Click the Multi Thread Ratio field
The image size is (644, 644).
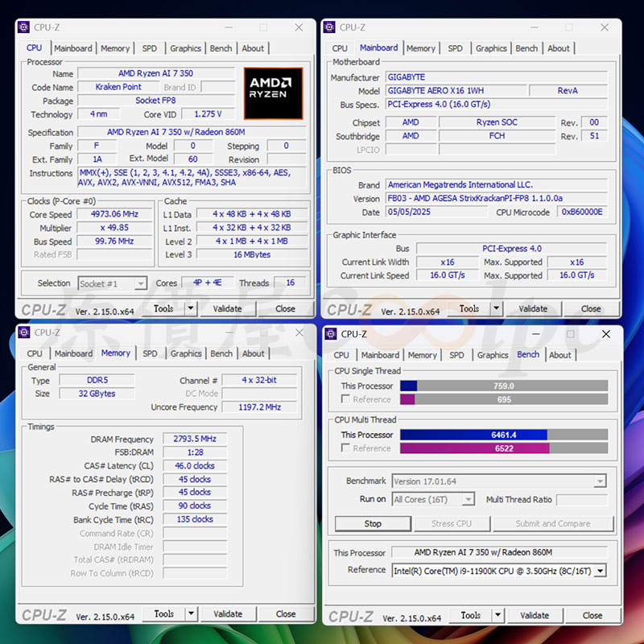point(582,499)
